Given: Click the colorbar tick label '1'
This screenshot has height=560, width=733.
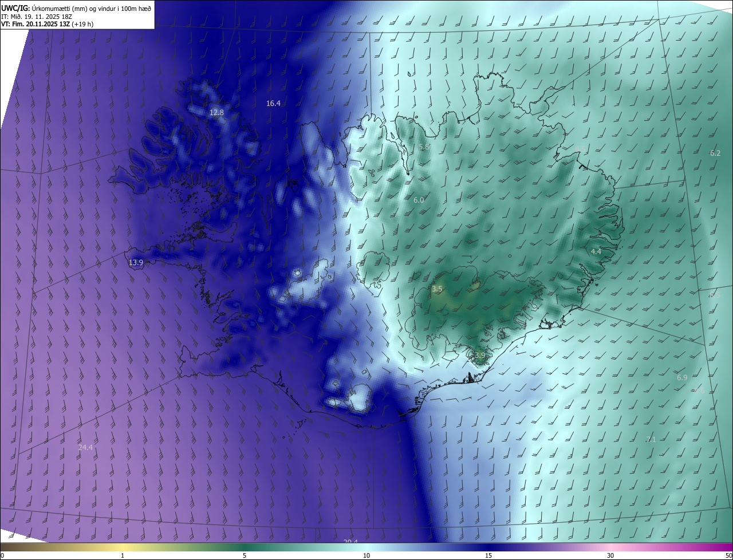Looking at the screenshot, I should pyautogui.click(x=123, y=555).
